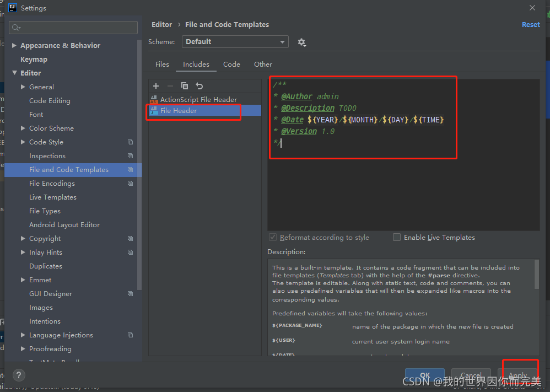Click the project-level icon beside Inspections
This screenshot has width=550, height=392.
coord(130,156)
